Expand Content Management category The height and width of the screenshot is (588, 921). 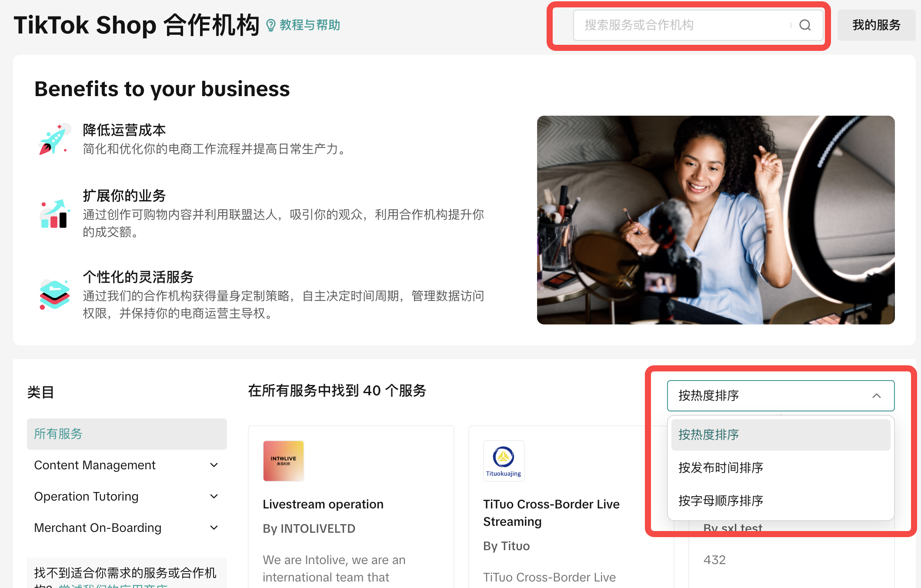pos(214,465)
